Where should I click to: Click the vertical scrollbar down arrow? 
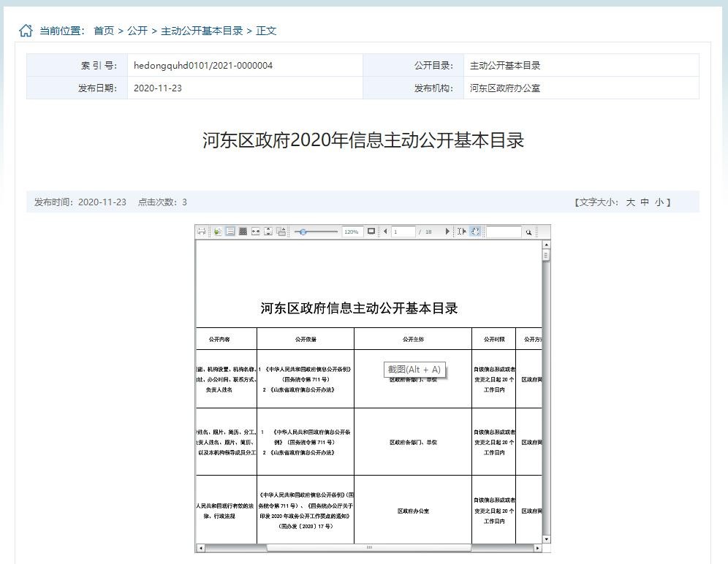point(547,539)
